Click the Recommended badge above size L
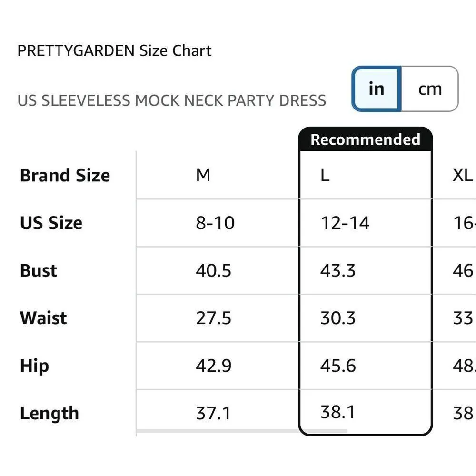The width and height of the screenshot is (476, 476). (x=365, y=139)
